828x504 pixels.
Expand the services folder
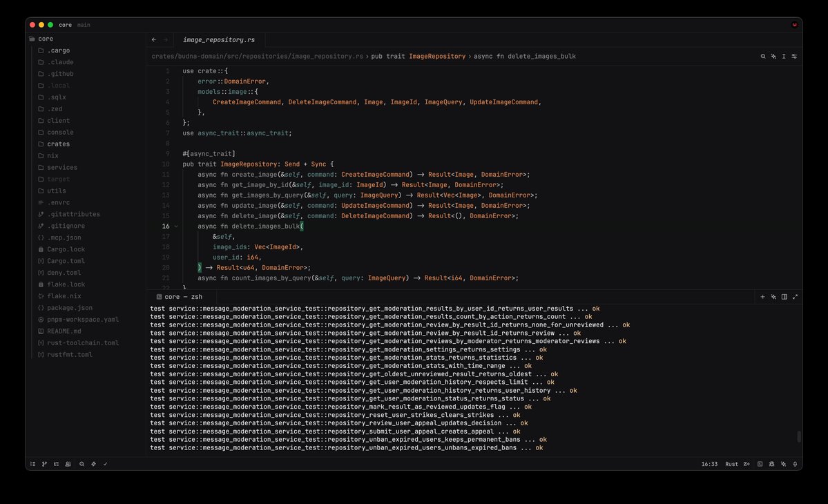(61, 167)
